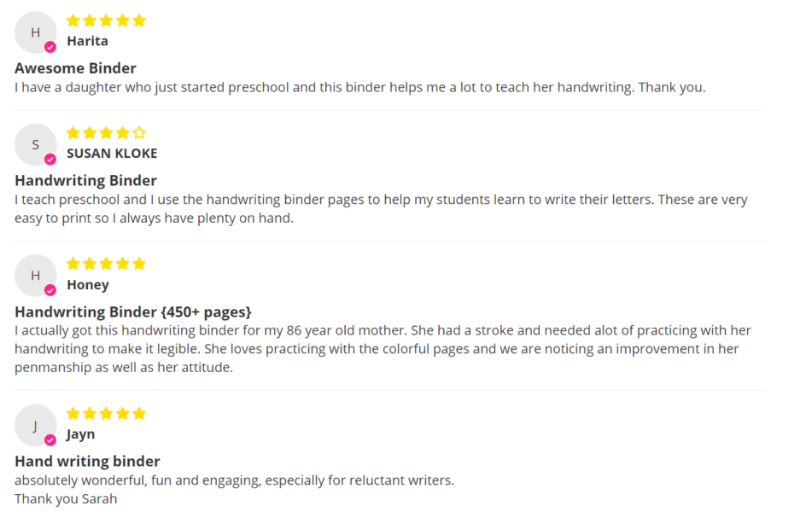Click the pink verified badge on Honey's avatar

point(50,290)
